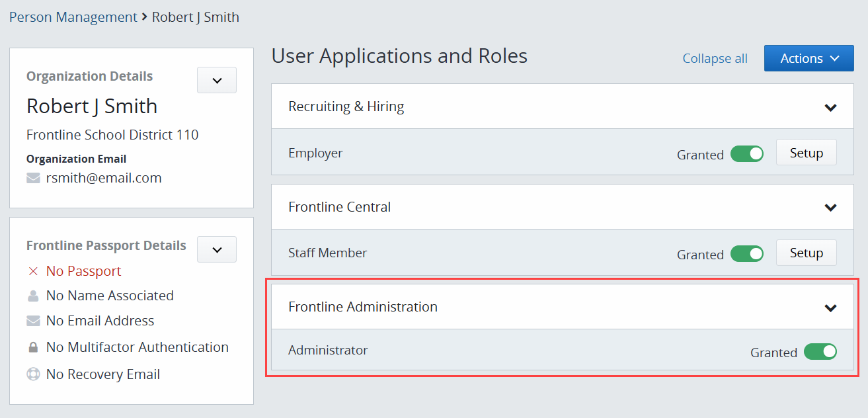
Task: Open the Organization Details dropdown button
Action: (x=217, y=80)
